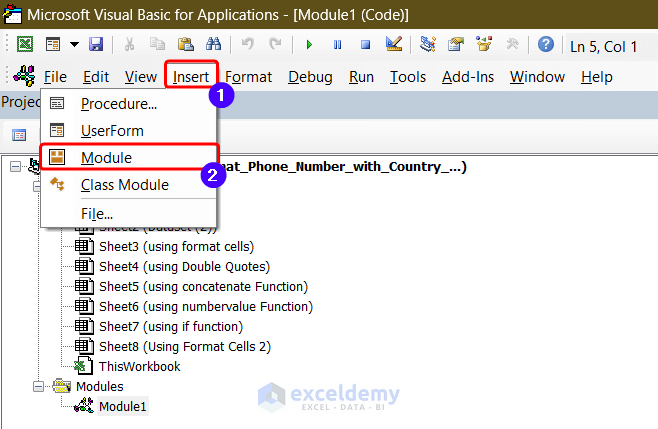Open the File menu

[x=55, y=77]
